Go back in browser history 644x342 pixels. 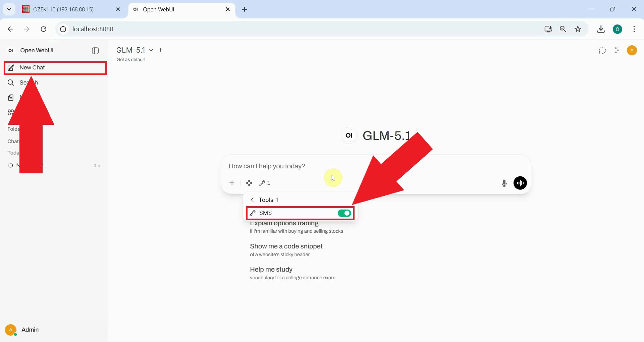click(10, 29)
